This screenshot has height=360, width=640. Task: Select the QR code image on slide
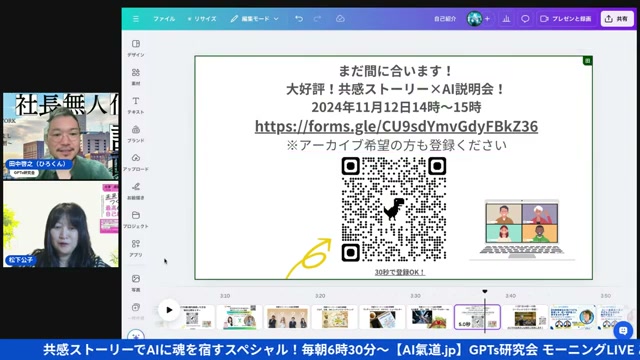coord(394,209)
